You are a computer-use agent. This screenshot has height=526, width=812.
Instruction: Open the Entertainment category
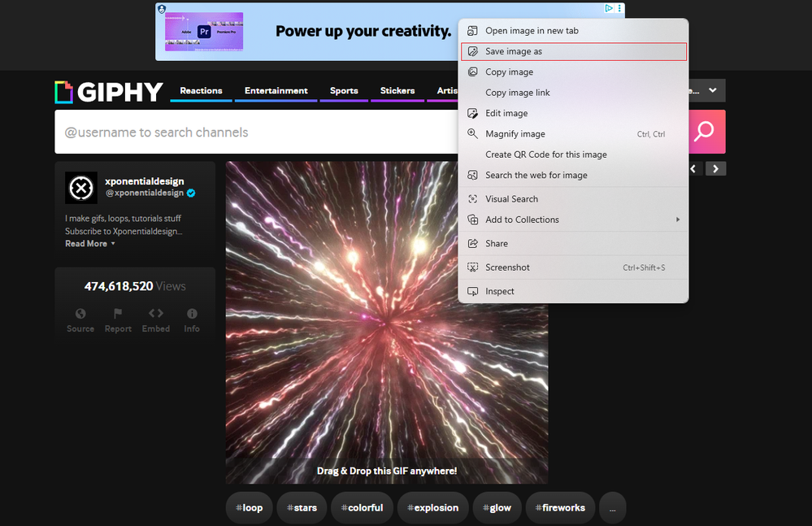(276, 90)
